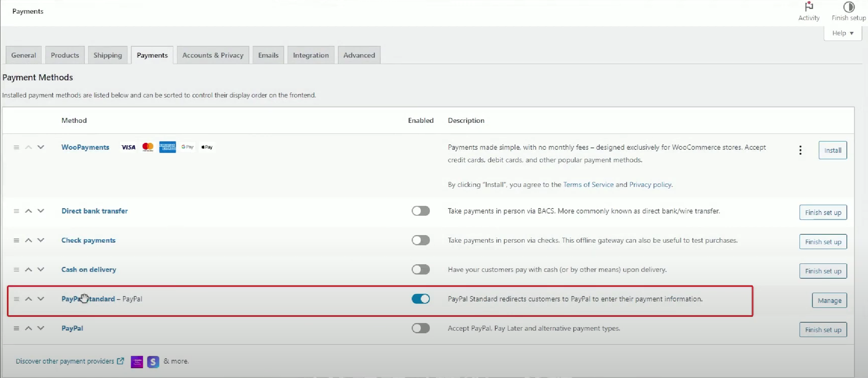The width and height of the screenshot is (868, 378).
Task: Enable the Cash on delivery toggle
Action: tap(421, 270)
